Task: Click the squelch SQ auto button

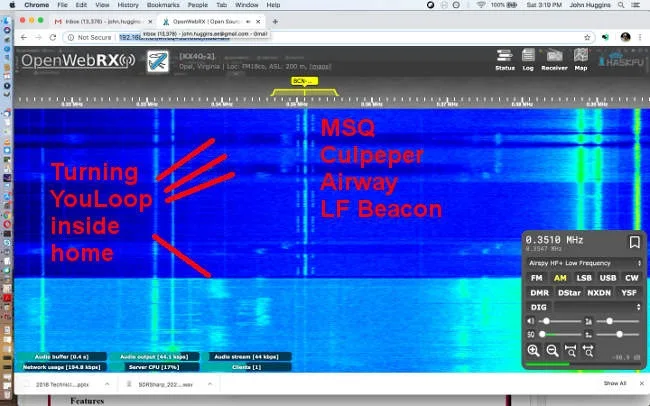Action: coord(531,334)
